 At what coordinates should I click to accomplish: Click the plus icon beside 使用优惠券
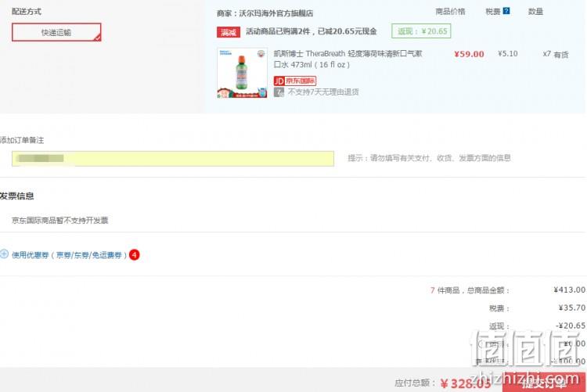click(4, 254)
